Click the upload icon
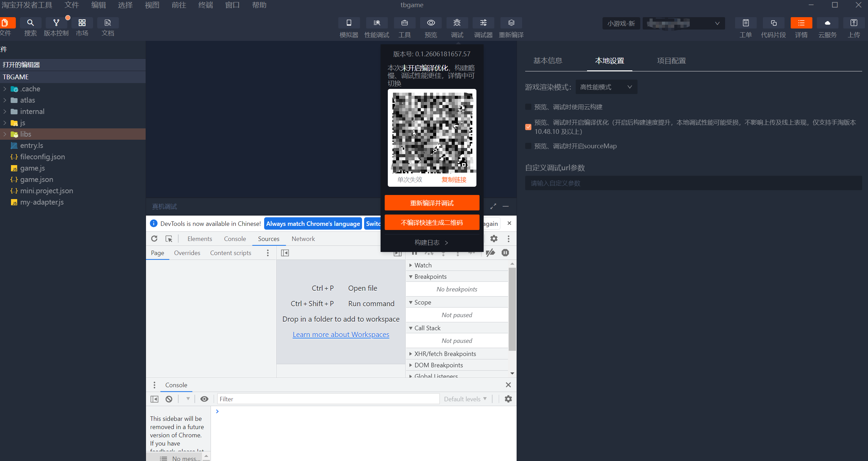868x461 pixels. (854, 23)
